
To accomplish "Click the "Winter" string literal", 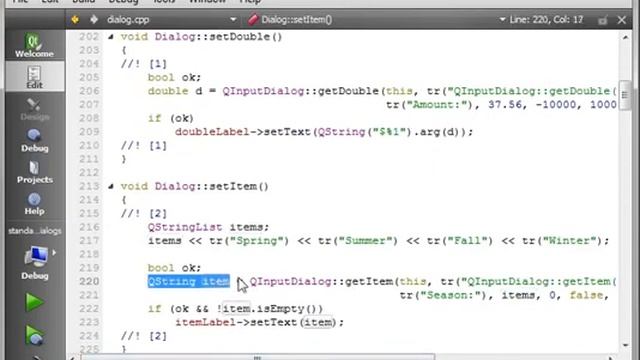I will coord(569,241).
